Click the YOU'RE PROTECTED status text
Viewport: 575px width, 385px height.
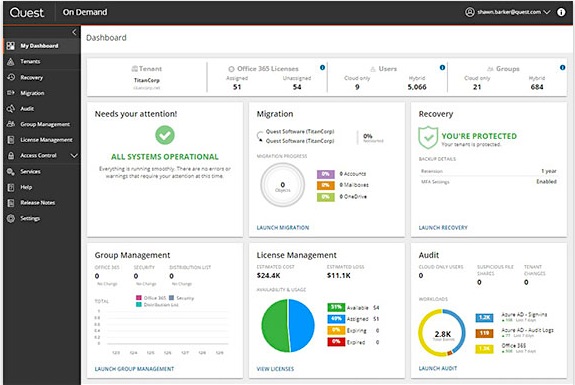click(479, 136)
